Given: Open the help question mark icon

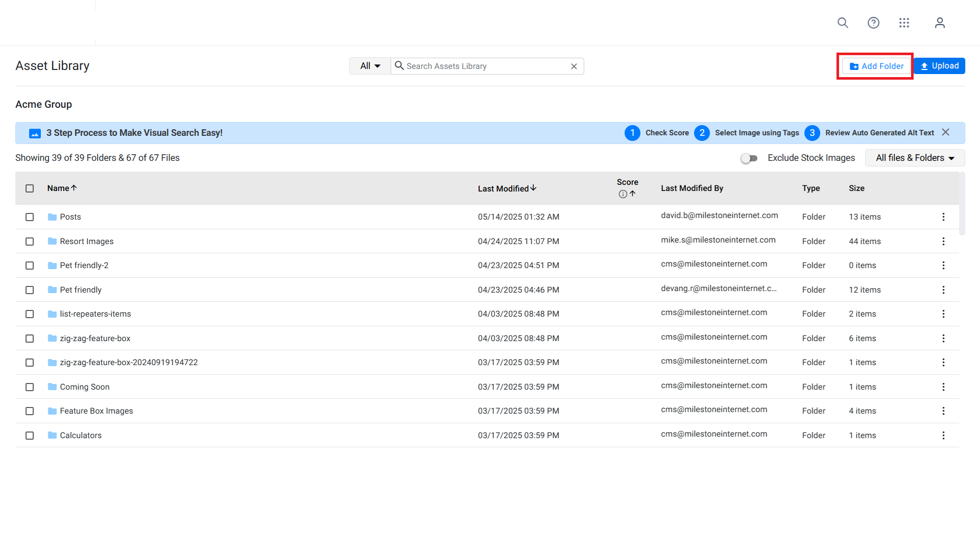Looking at the screenshot, I should coord(873,23).
